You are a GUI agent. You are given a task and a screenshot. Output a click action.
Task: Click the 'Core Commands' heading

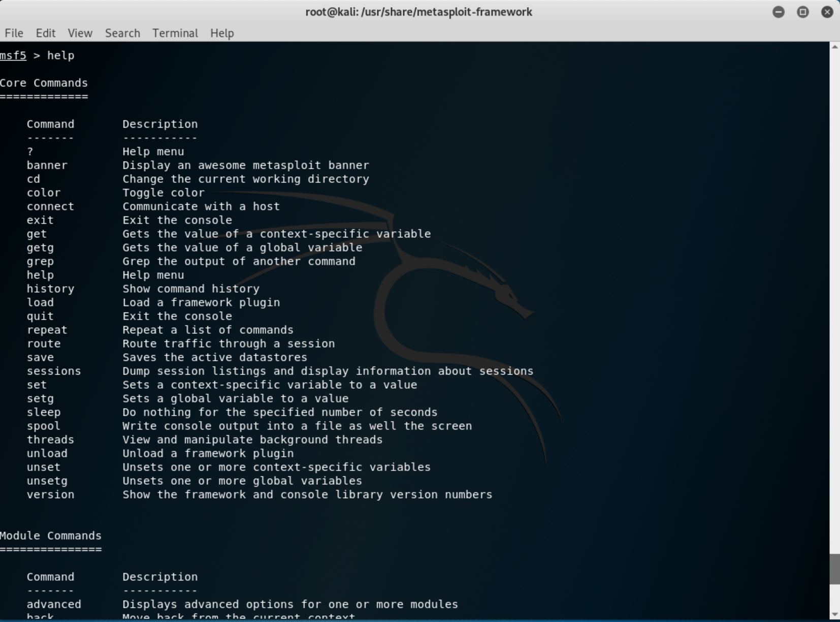coord(44,83)
